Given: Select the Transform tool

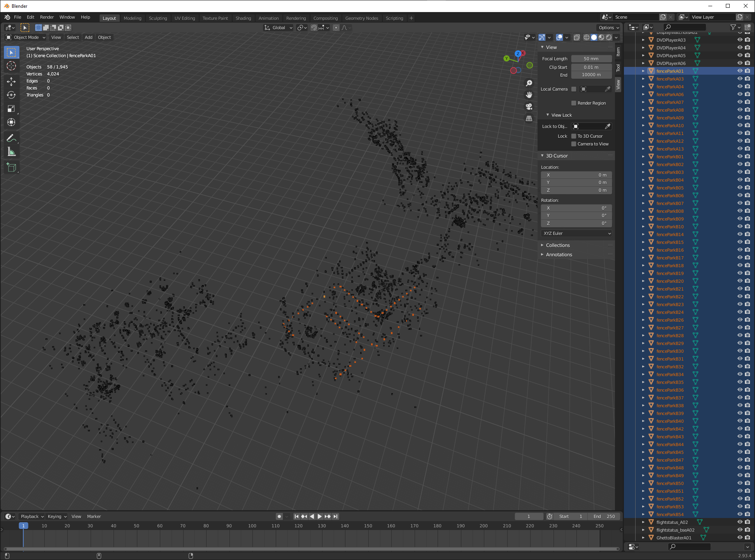Looking at the screenshot, I should [x=11, y=122].
